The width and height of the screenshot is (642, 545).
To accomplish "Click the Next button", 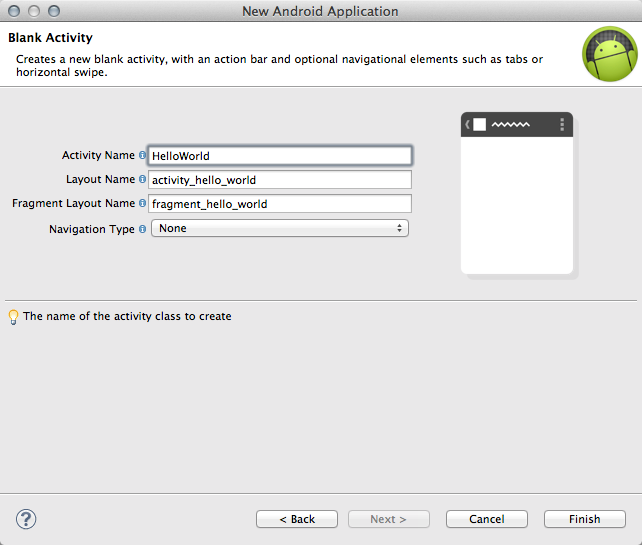I will point(388,519).
